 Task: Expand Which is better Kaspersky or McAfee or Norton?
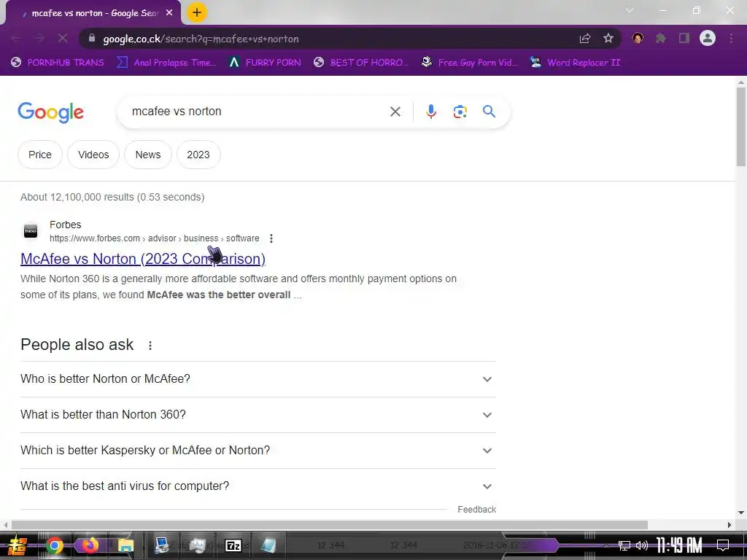[x=258, y=451]
